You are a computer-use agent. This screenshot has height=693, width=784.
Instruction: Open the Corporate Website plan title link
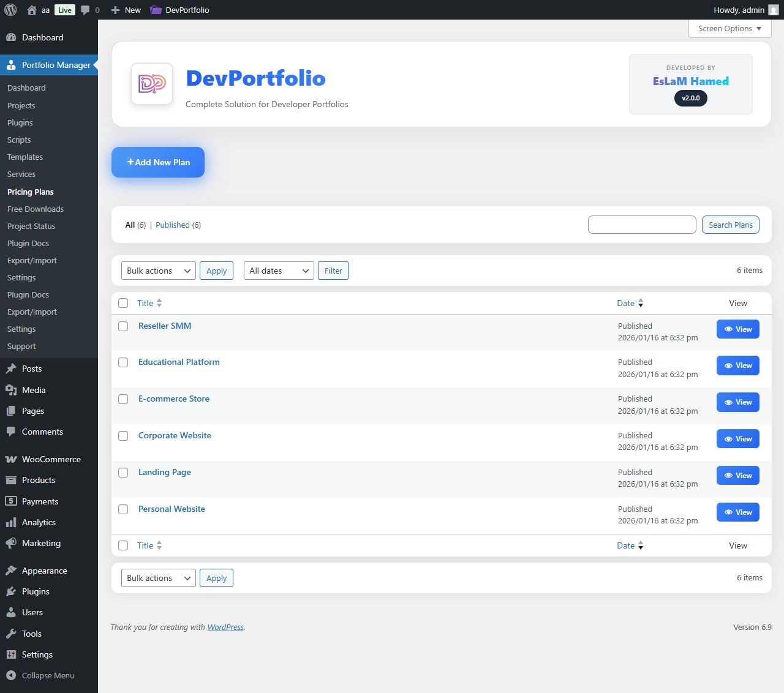tap(175, 435)
